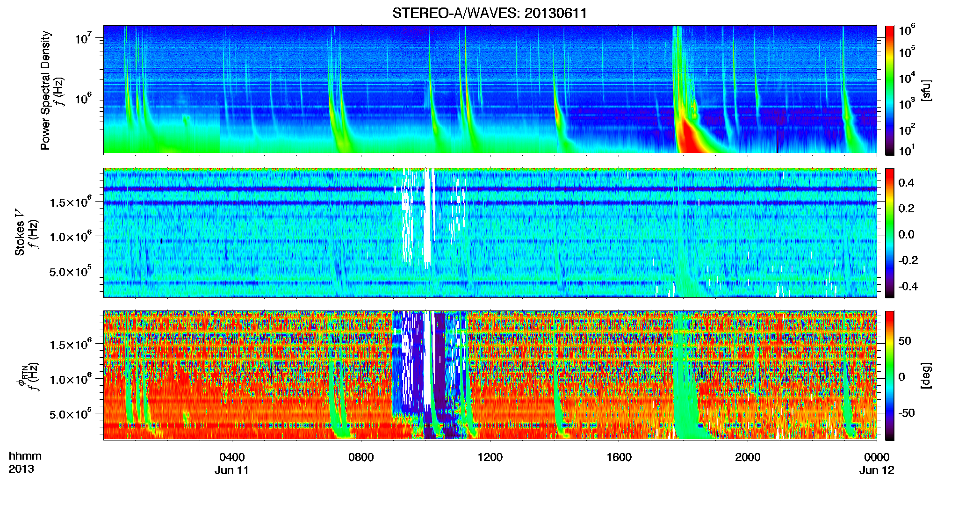Viewport: 980px width, 505px height.
Task: Click the 1200 time axis label
Action: (x=490, y=457)
